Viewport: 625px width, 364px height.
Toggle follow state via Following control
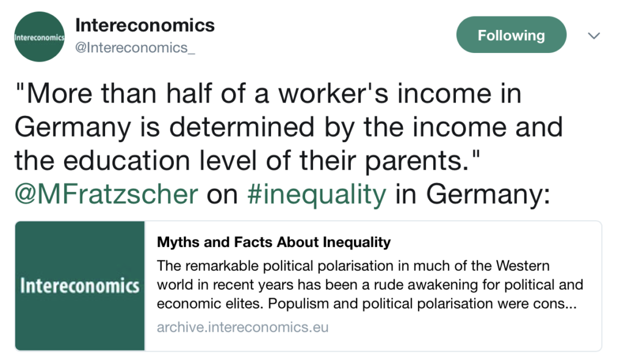coord(511,35)
